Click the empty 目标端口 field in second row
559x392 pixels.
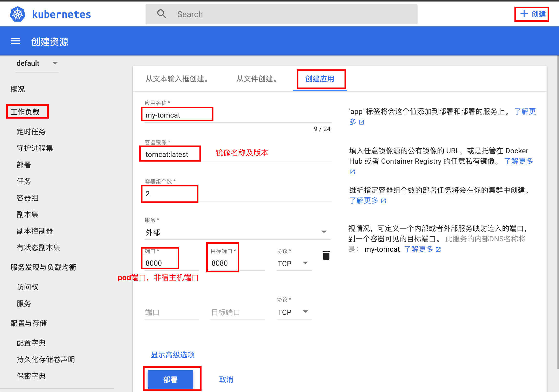[x=238, y=312]
